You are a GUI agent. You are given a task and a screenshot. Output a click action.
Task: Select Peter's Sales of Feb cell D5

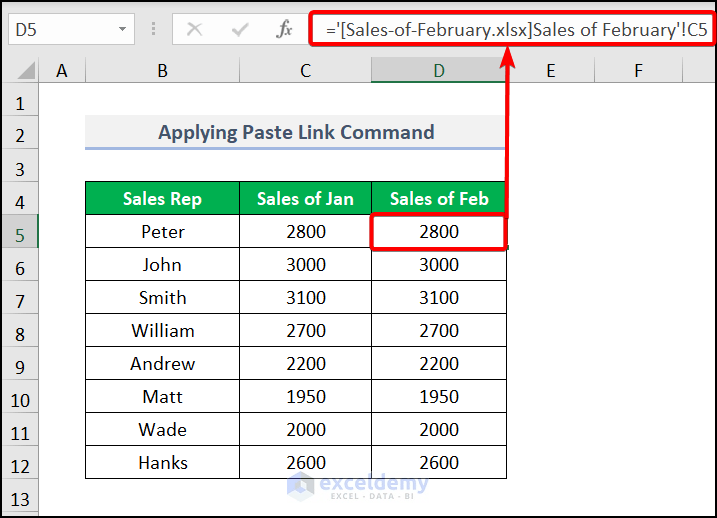point(439,231)
